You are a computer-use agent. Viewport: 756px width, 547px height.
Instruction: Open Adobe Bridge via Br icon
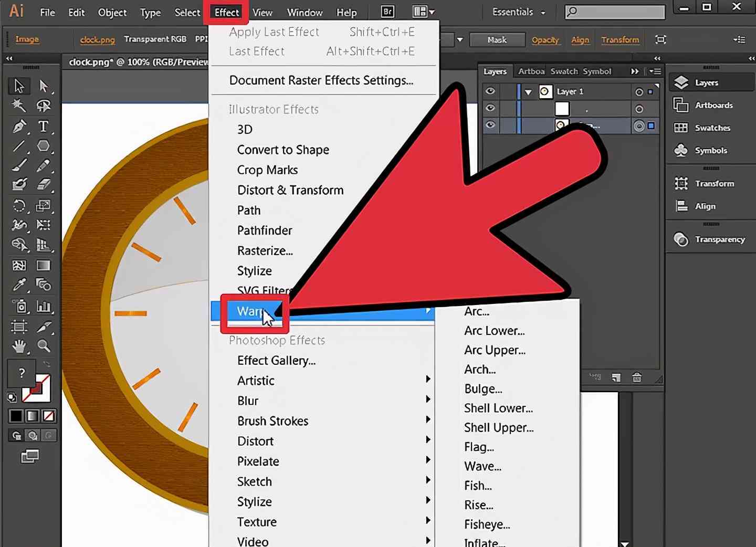click(387, 12)
